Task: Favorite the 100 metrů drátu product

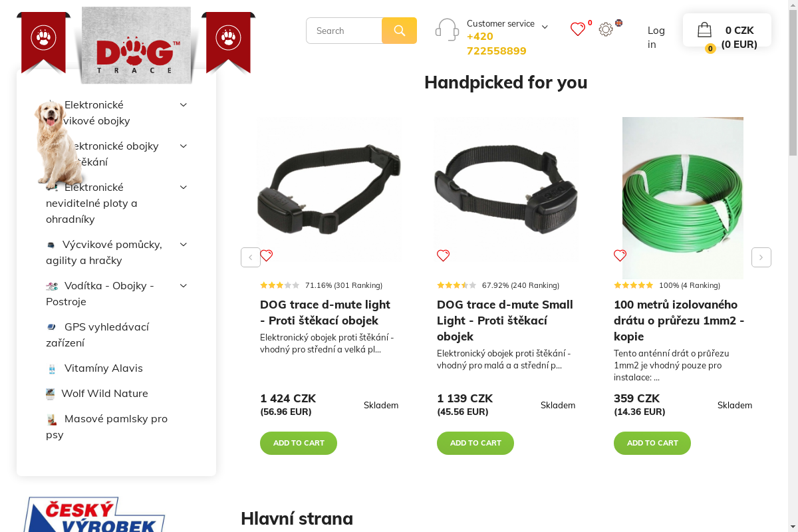Action: click(x=620, y=255)
